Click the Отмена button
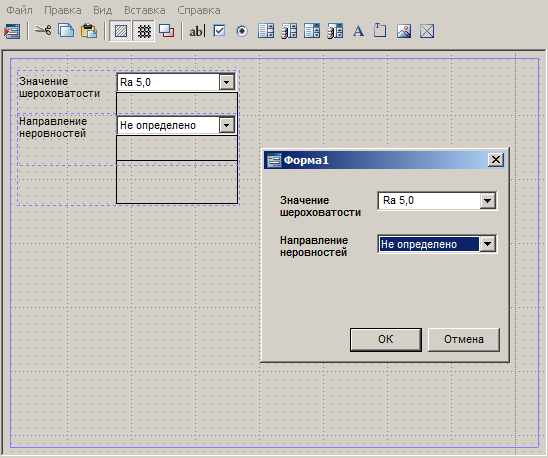 point(464,339)
